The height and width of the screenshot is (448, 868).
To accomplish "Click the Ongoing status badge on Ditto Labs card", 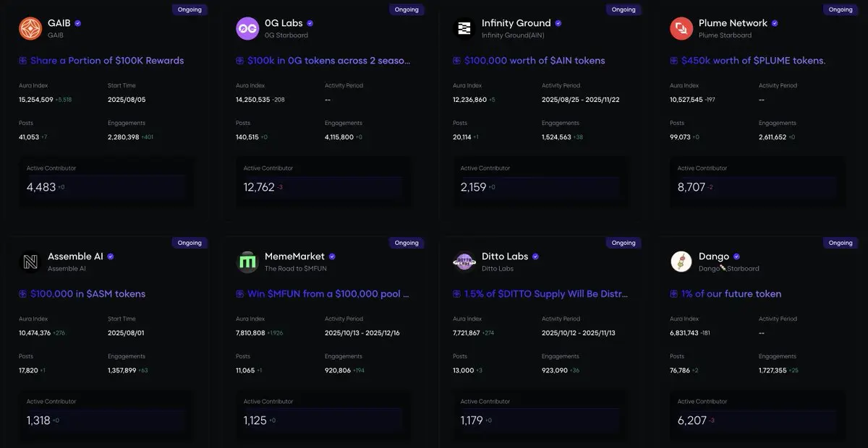I will coord(624,244).
